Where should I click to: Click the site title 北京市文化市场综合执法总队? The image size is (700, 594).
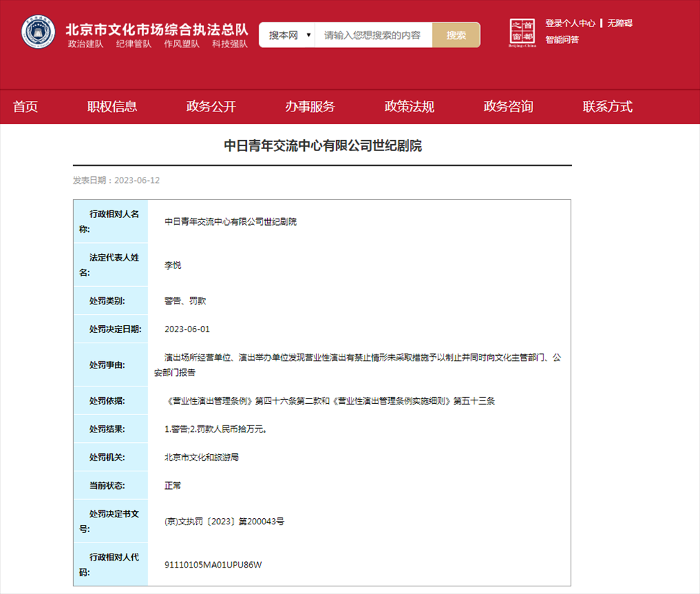[x=157, y=29]
